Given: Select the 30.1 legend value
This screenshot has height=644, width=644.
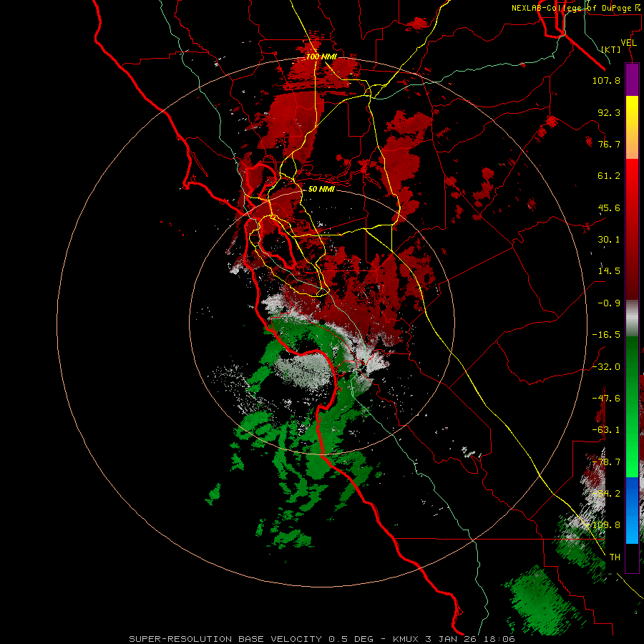Looking at the screenshot, I should point(609,240).
